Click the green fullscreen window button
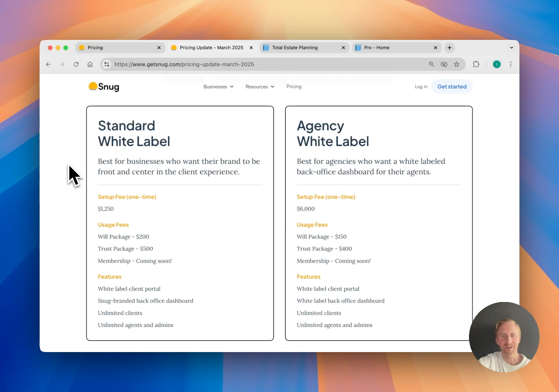This screenshot has height=392, width=559. (x=66, y=48)
